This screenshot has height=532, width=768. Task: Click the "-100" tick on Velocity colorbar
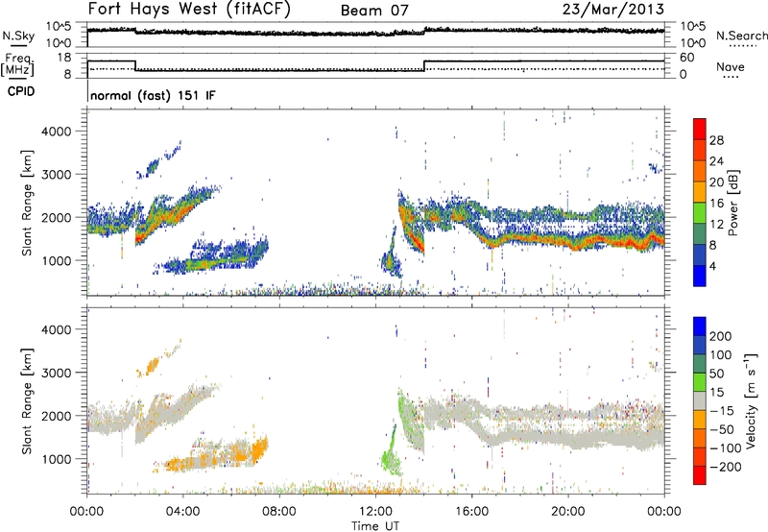pos(726,447)
